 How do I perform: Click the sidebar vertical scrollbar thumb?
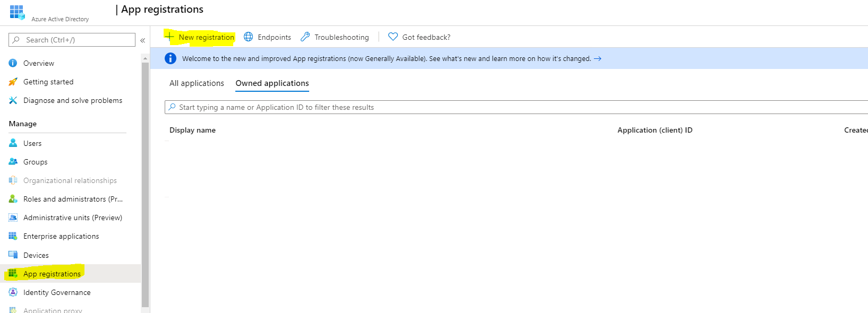145,185
